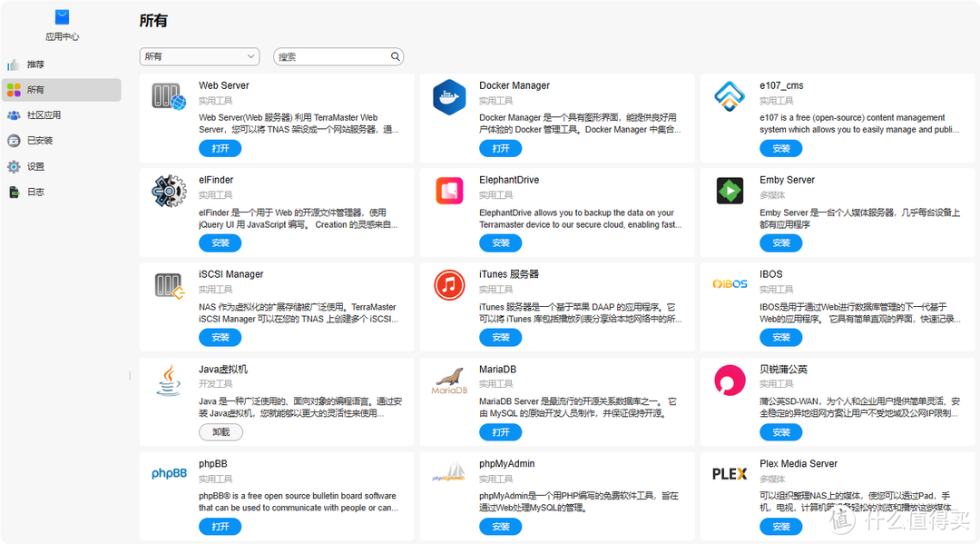The width and height of the screenshot is (980, 544).
Task: Open MariaDB with 打开 button
Action: coord(501,432)
